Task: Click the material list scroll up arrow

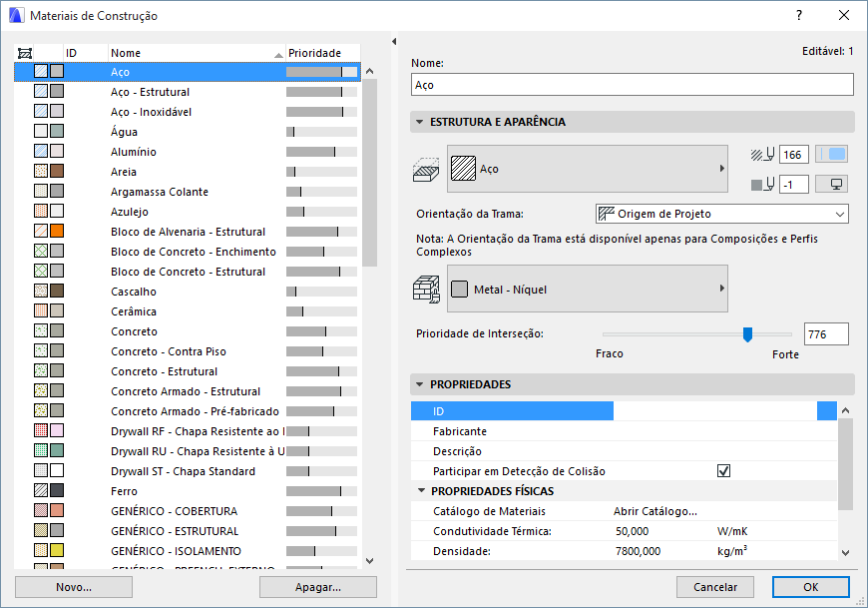Action: (x=370, y=71)
